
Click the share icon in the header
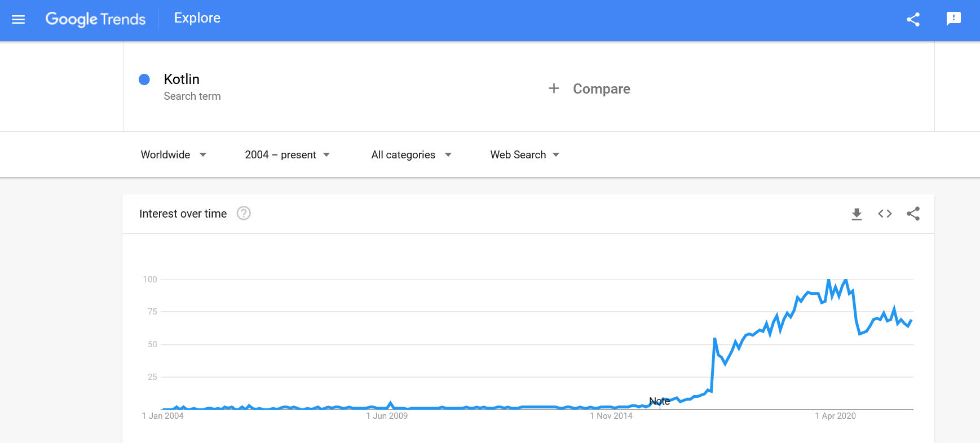point(913,20)
